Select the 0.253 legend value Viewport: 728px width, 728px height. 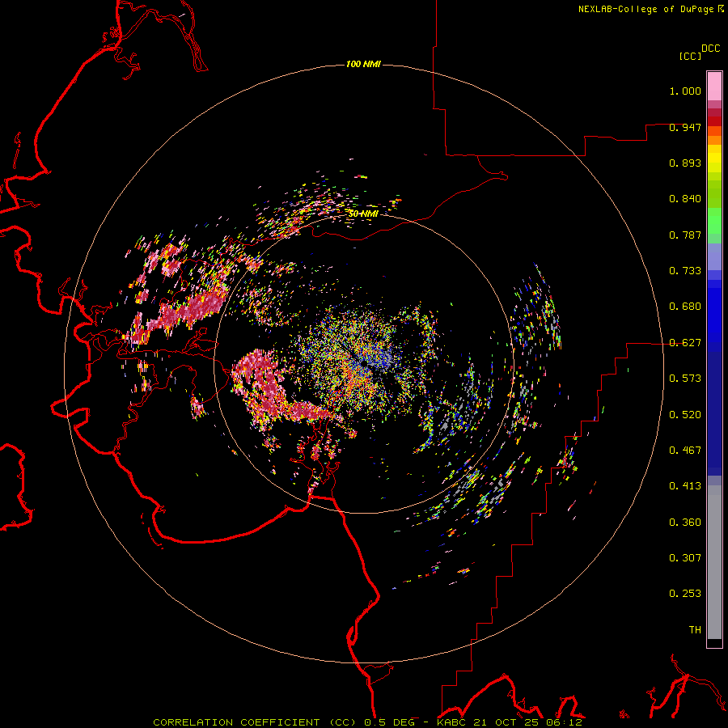coord(685,594)
